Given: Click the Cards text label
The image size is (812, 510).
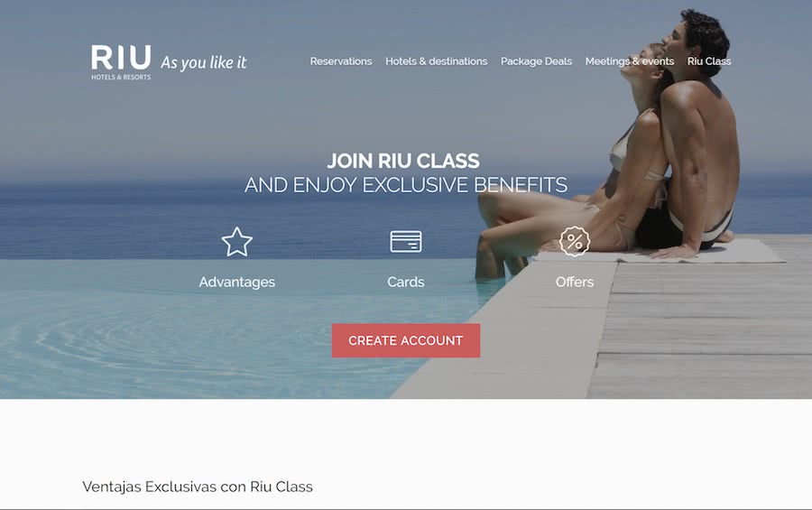Looking at the screenshot, I should point(405,282).
